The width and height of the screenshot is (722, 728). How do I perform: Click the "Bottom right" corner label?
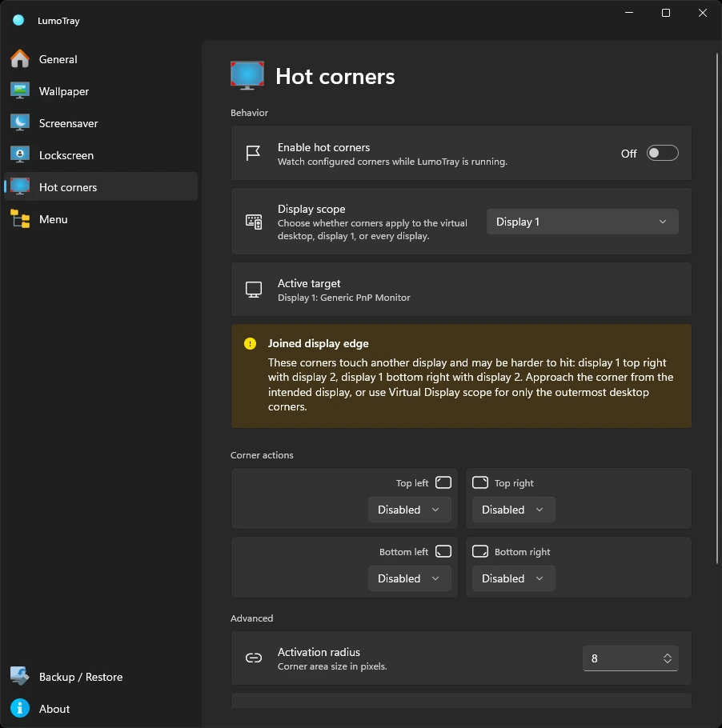point(522,551)
